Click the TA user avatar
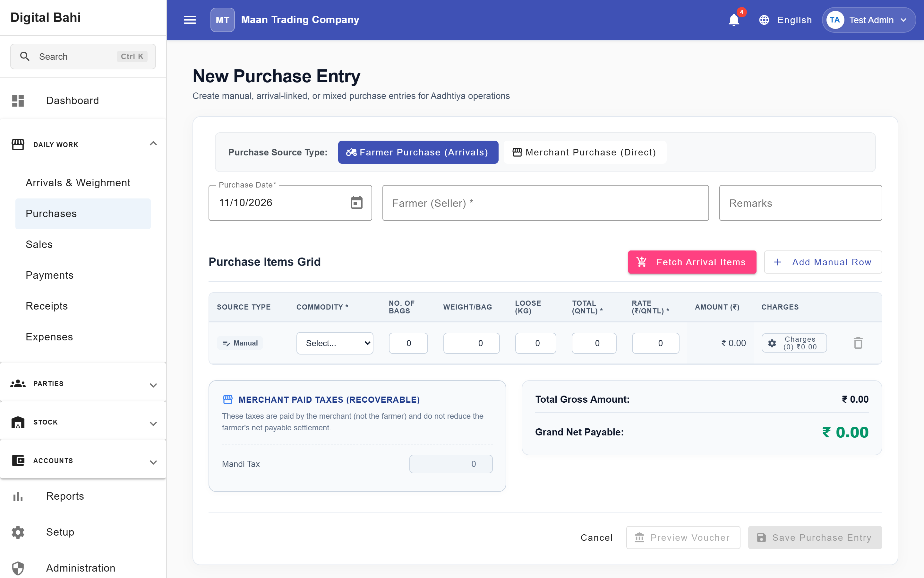The width and height of the screenshot is (924, 578). coord(835,20)
